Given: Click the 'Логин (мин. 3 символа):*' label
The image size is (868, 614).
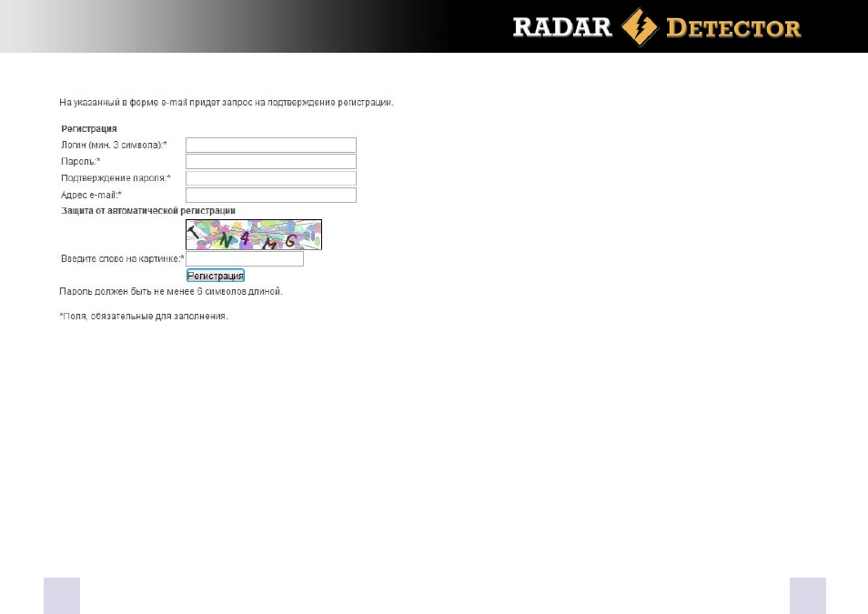Looking at the screenshot, I should click(114, 145).
